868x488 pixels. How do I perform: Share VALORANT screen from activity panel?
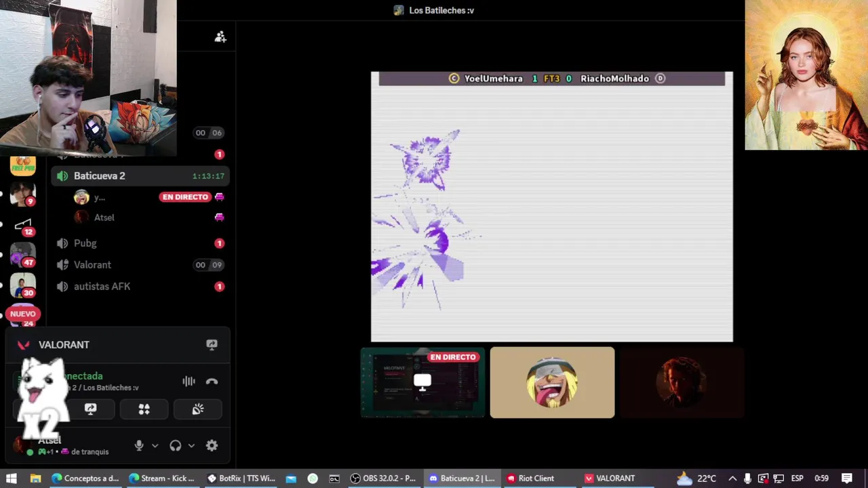click(x=212, y=345)
